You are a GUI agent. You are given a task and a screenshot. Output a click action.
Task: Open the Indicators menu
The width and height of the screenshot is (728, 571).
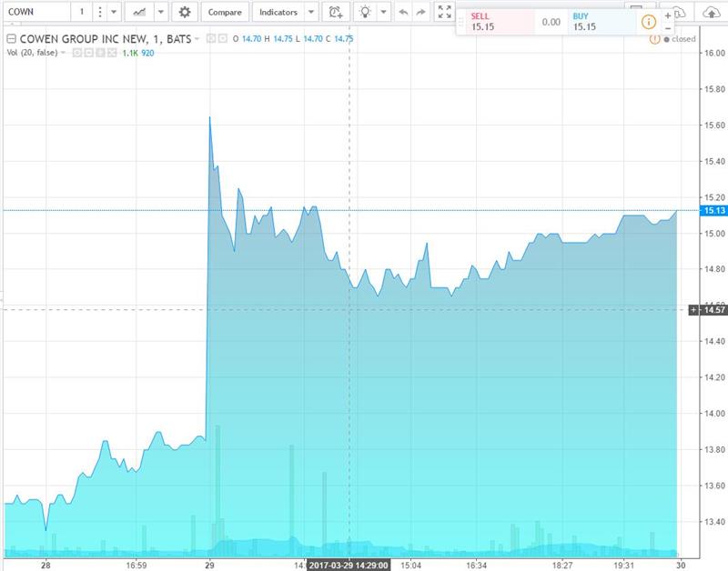(278, 13)
